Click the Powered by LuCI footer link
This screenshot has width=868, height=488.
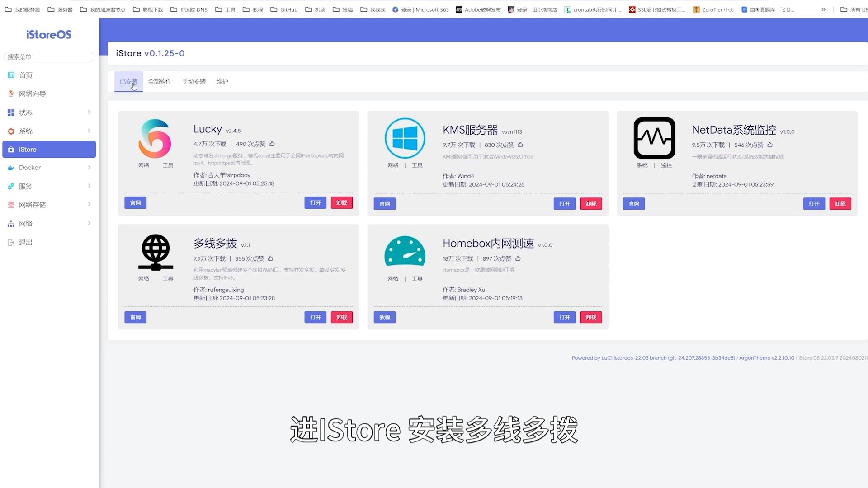coord(653,358)
